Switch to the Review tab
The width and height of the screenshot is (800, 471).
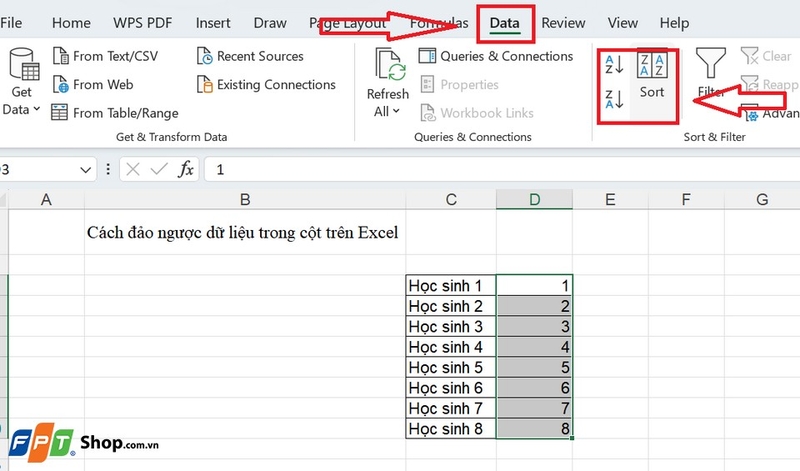563,23
